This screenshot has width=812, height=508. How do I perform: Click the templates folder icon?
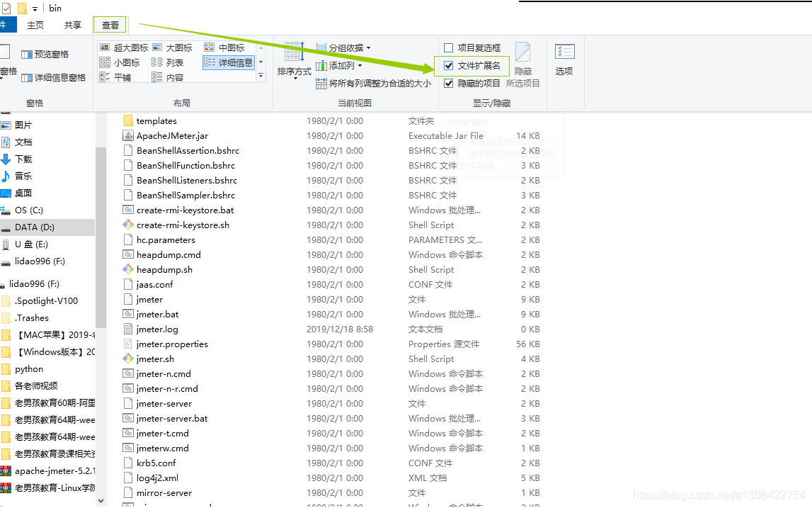[128, 120]
